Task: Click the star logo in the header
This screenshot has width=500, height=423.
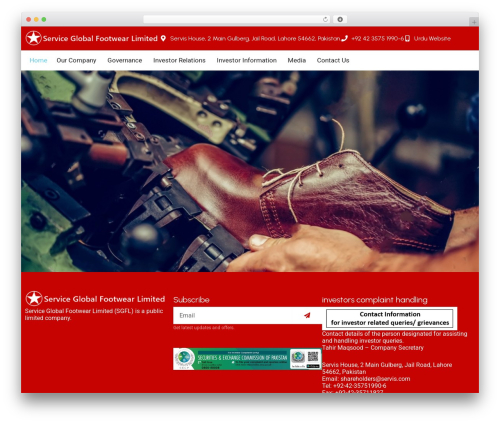Action: click(x=34, y=38)
